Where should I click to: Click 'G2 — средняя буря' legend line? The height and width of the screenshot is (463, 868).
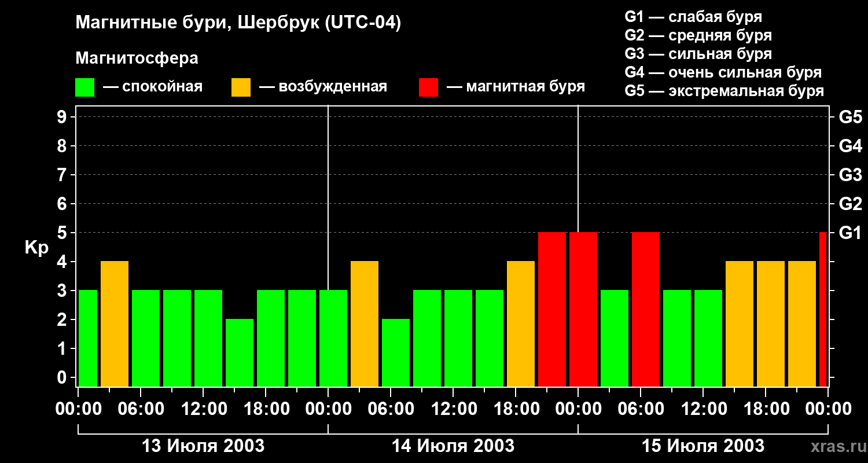click(698, 35)
